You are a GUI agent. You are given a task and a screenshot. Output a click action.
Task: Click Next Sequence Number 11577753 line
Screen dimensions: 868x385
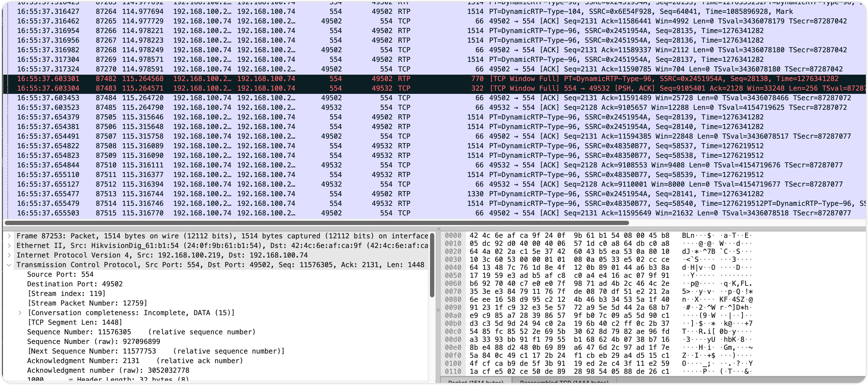pos(156,351)
